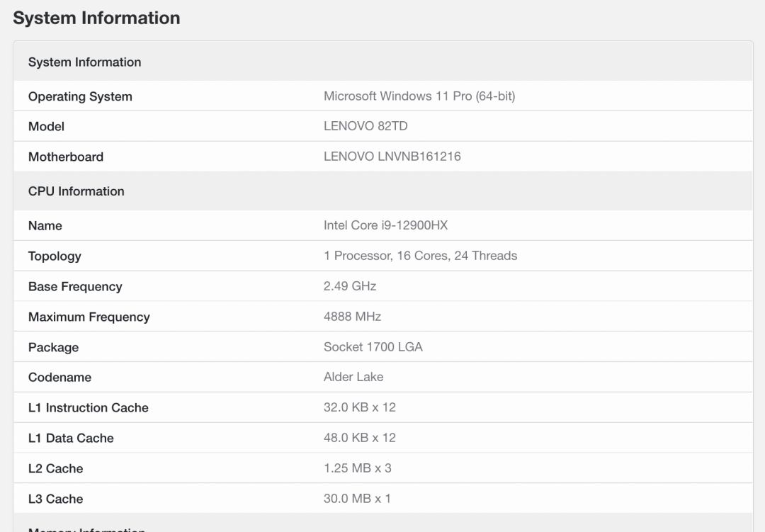The width and height of the screenshot is (765, 532).
Task: Select the LENOVO LNVNB161216 motherboard value
Action: click(x=392, y=156)
